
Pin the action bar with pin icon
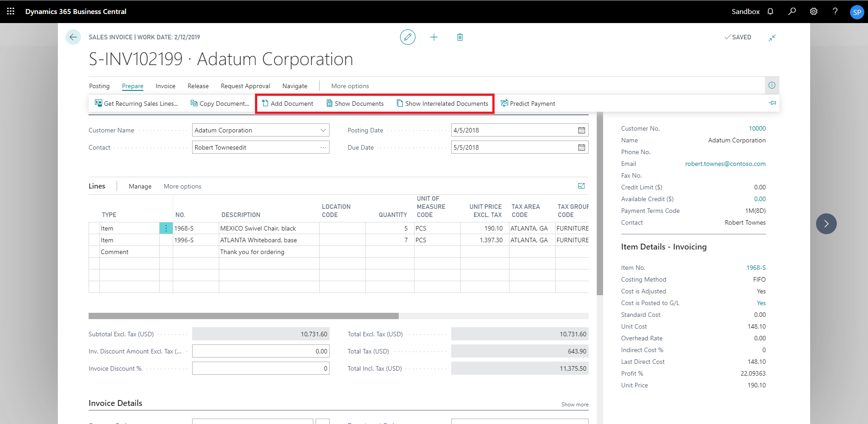pyautogui.click(x=772, y=103)
